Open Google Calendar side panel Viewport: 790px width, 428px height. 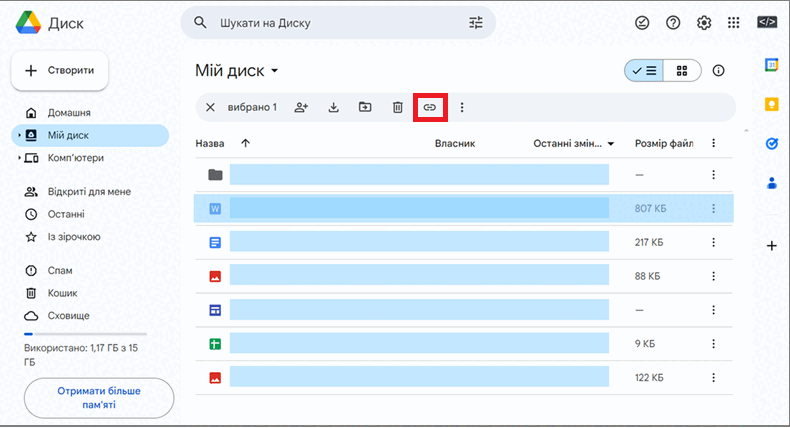coord(771,65)
